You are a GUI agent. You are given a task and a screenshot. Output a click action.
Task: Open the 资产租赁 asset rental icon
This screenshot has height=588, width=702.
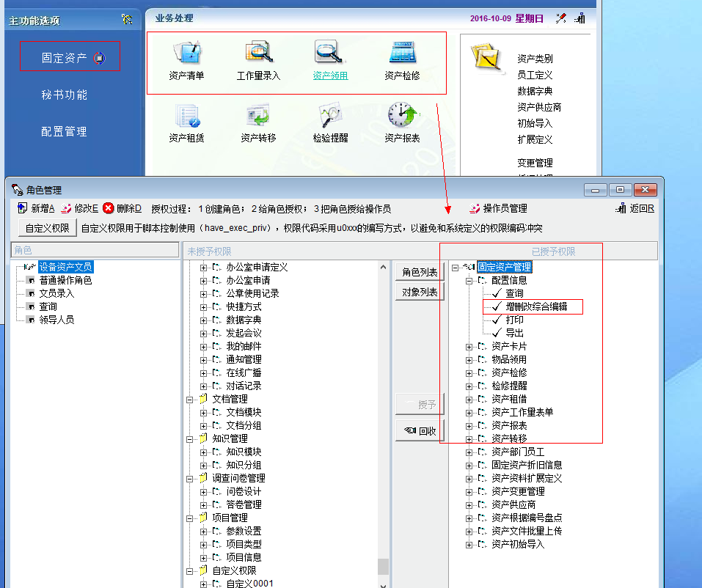point(186,117)
